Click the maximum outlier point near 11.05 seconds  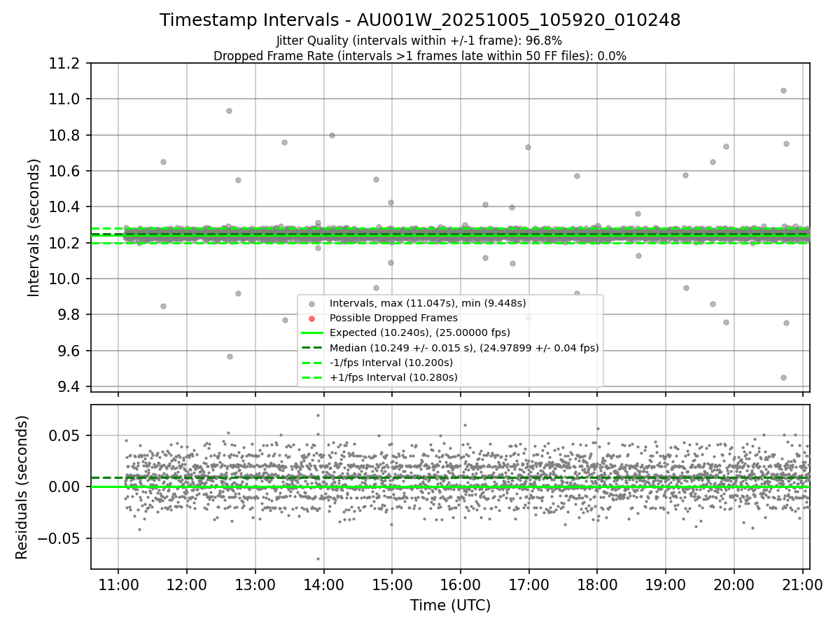[783, 90]
